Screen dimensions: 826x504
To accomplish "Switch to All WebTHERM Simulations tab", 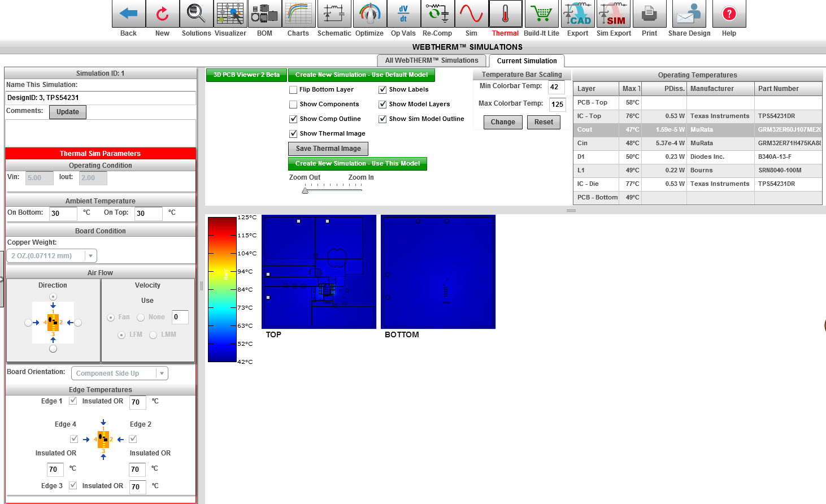I will click(x=432, y=60).
